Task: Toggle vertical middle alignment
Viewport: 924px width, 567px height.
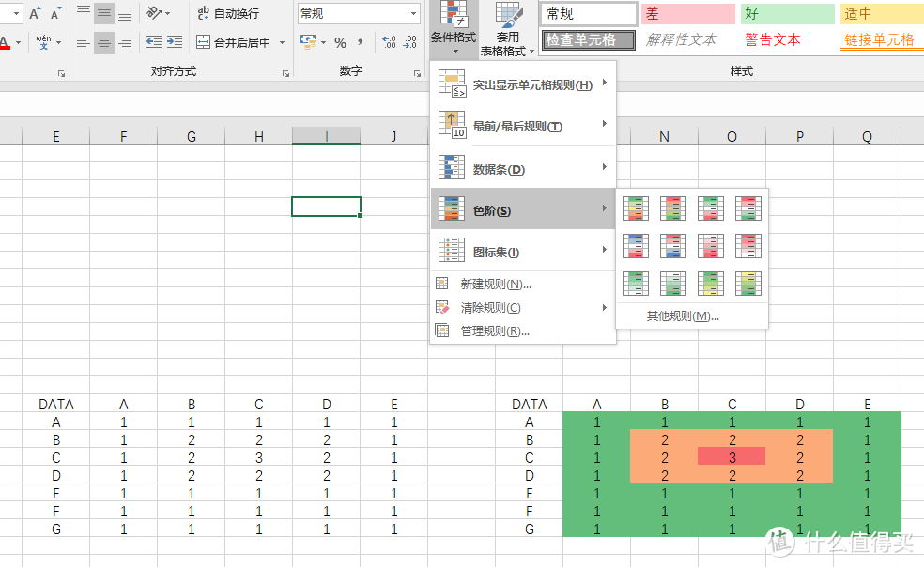Action: (x=103, y=13)
